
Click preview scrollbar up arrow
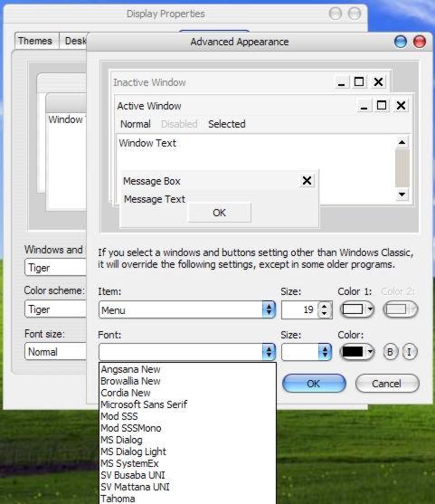click(x=402, y=142)
